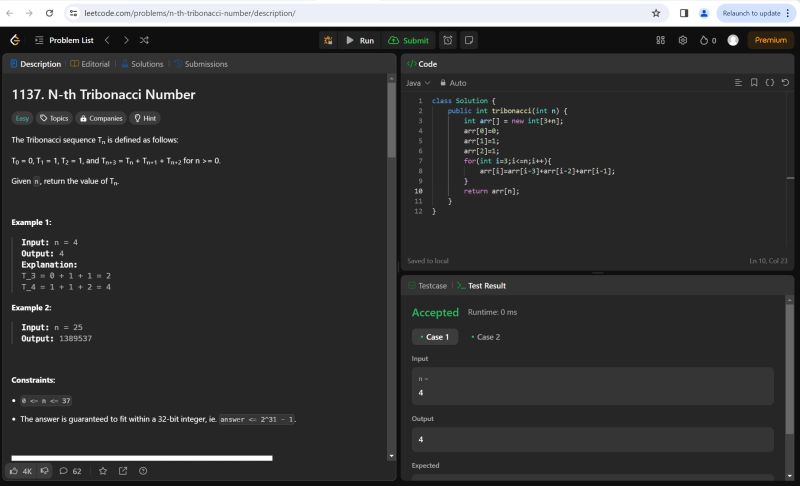Switch to the Editorial tab
The image size is (800, 486).
(x=90, y=64)
